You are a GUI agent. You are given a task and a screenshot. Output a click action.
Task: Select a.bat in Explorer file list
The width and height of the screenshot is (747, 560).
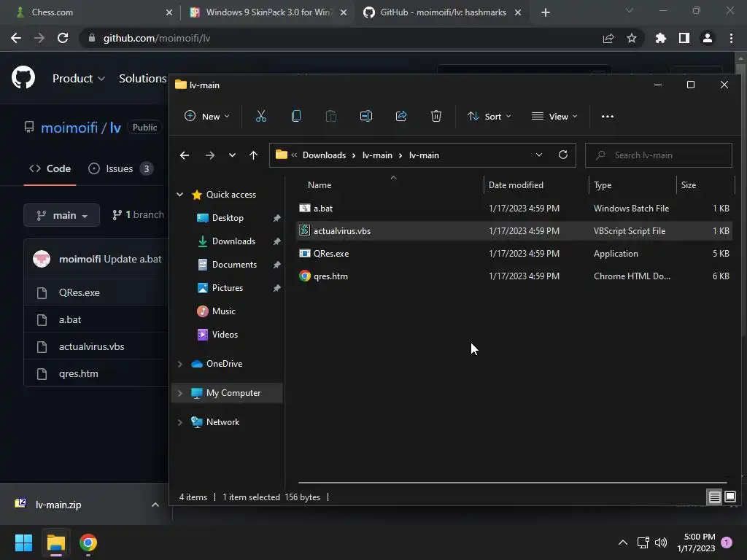514,208
